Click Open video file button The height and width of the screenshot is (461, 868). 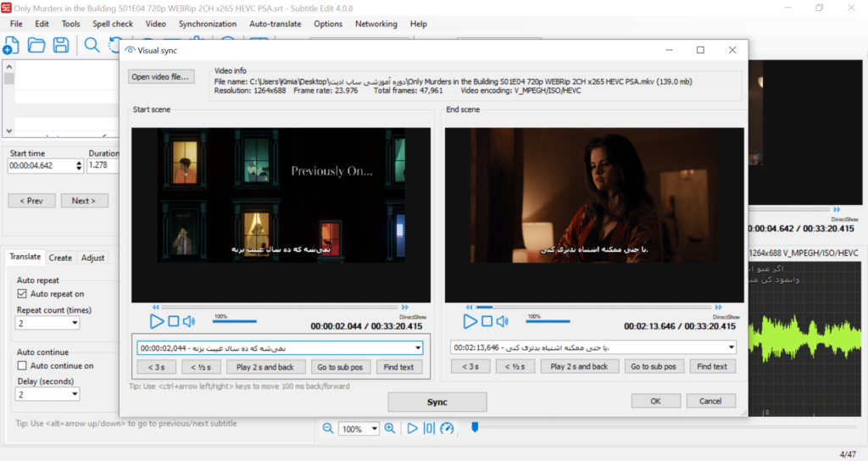[x=162, y=77]
